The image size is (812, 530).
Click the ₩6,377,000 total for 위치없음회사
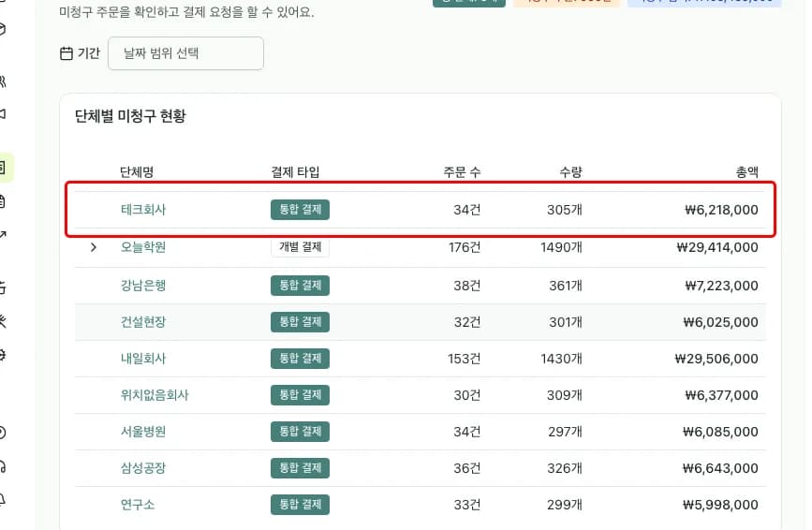click(721, 395)
